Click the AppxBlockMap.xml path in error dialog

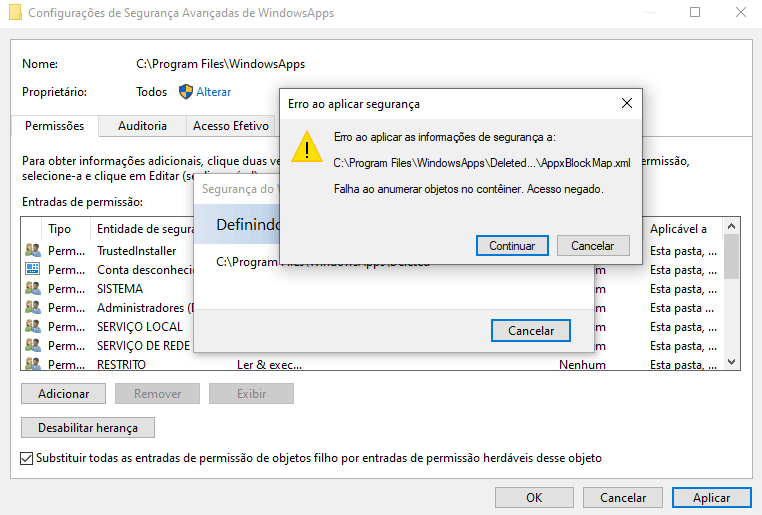482,163
